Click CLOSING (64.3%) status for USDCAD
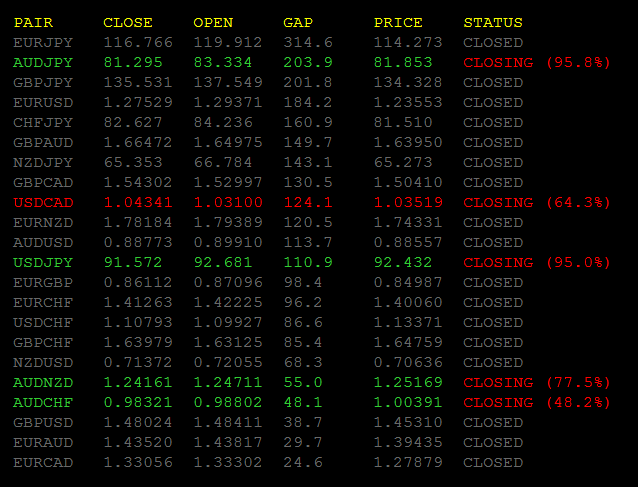This screenshot has width=638, height=487. point(537,202)
